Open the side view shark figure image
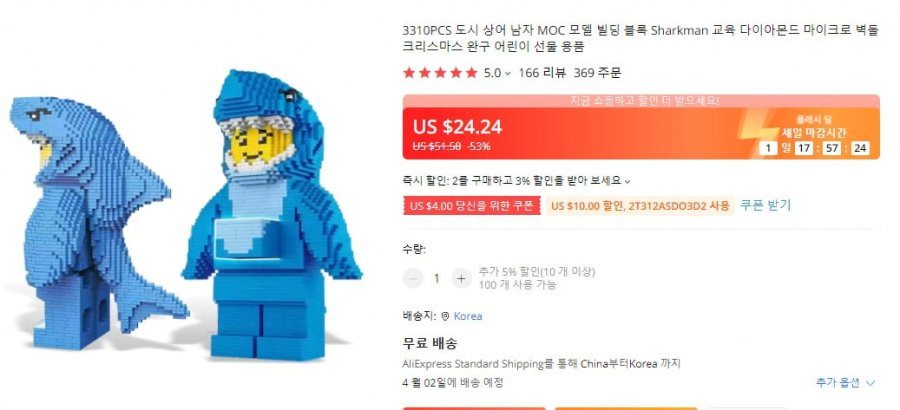900x410 pixels. [x=98, y=223]
